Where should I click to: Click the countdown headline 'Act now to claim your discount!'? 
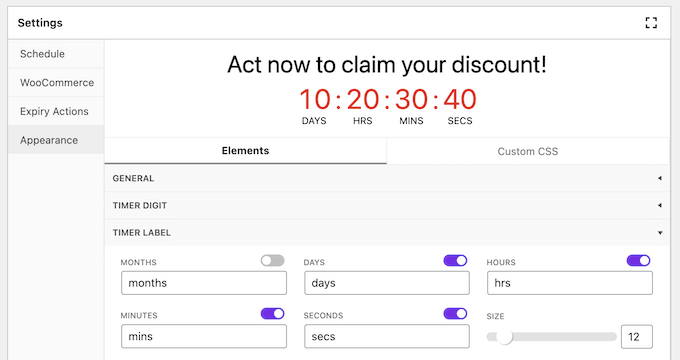point(387,65)
